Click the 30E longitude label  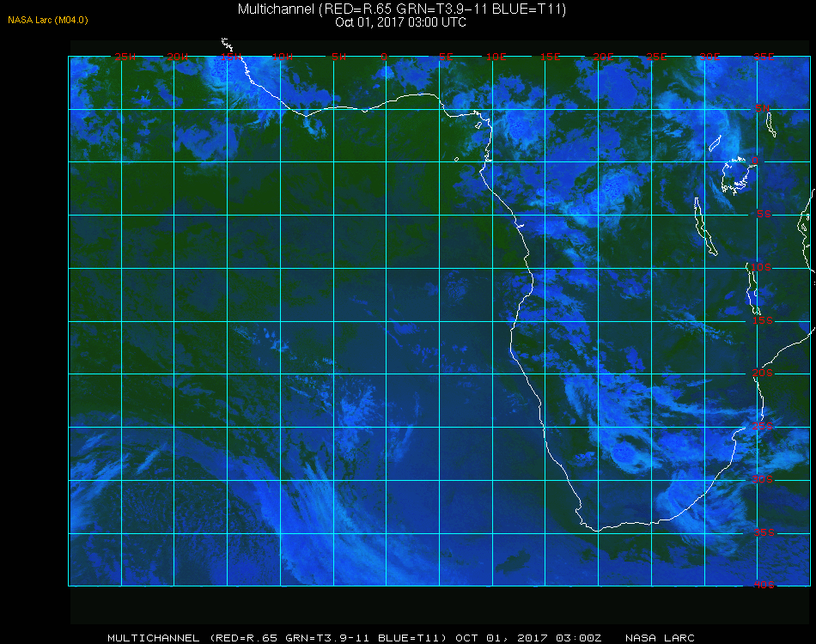[x=709, y=57]
